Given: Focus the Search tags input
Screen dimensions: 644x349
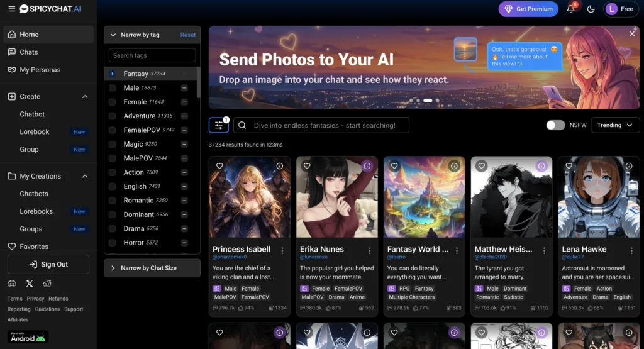Looking at the screenshot, I should [x=152, y=55].
